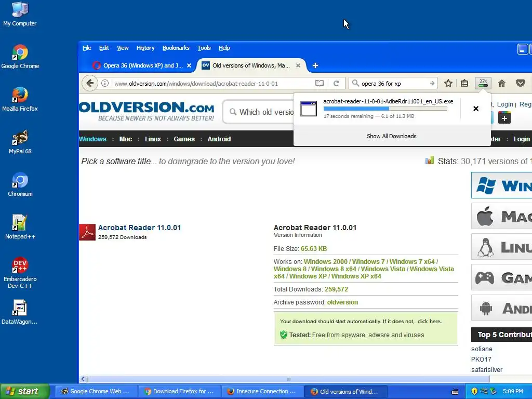This screenshot has width=532, height=399.
Task: Bookmark this page with the star icon
Action: pos(448,83)
